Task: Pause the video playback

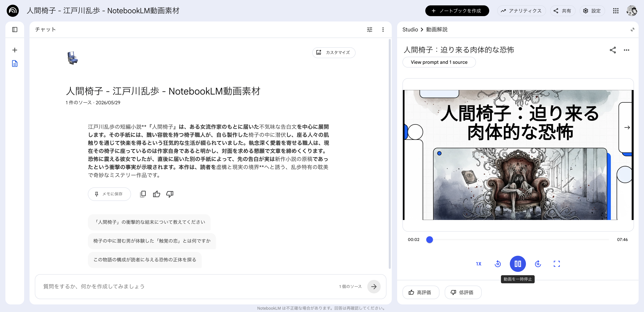Action: click(518, 264)
